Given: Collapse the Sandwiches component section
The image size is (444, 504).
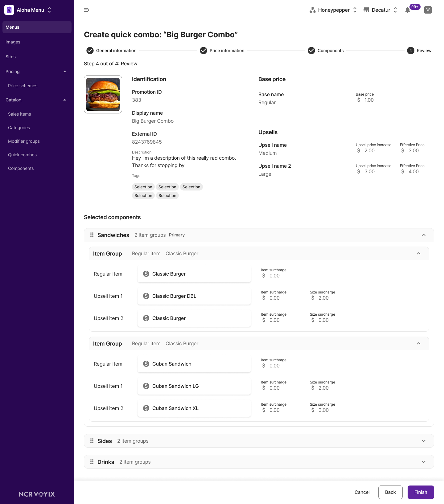Looking at the screenshot, I should (424, 235).
